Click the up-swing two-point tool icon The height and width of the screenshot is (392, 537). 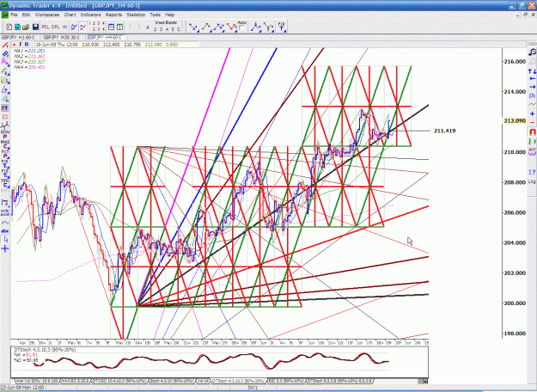point(206,27)
